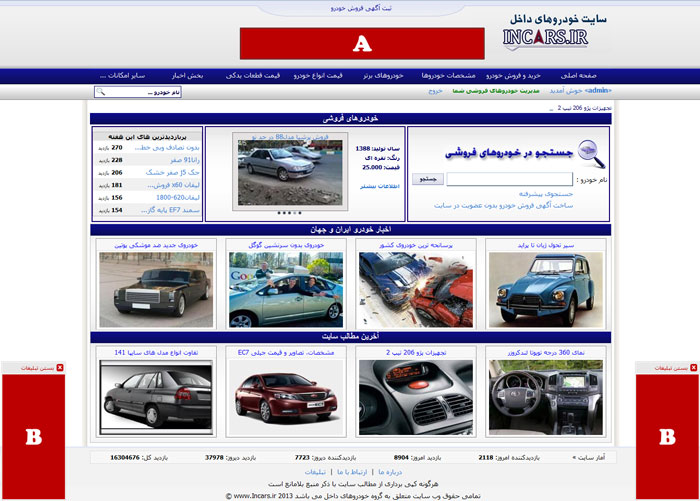Open the car crash news thumbnail
This screenshot has width=700, height=501.
tap(416, 290)
